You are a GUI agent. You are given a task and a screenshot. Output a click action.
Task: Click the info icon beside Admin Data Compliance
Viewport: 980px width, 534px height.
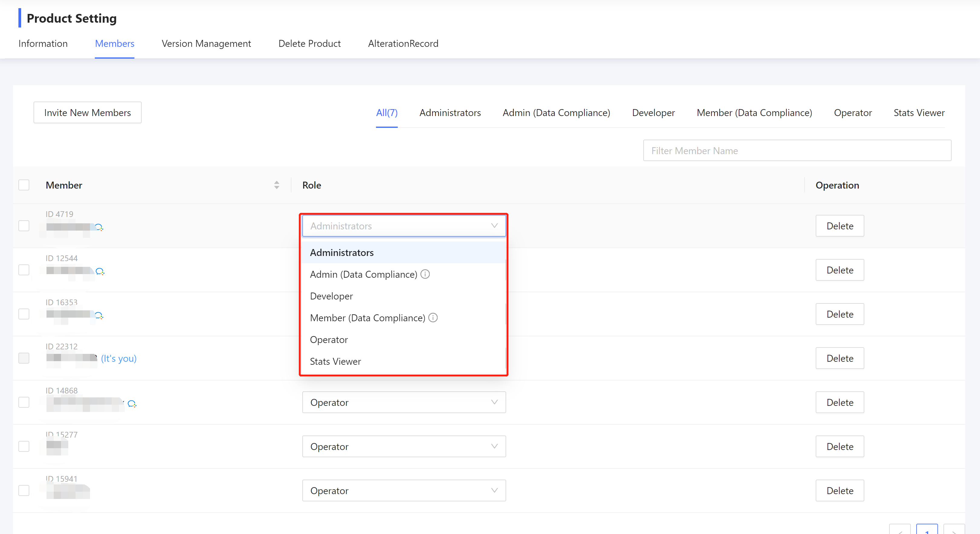point(425,274)
